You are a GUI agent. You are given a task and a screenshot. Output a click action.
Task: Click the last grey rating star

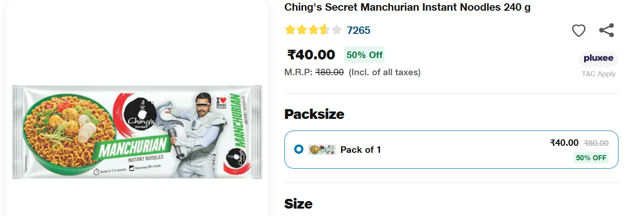click(x=336, y=30)
